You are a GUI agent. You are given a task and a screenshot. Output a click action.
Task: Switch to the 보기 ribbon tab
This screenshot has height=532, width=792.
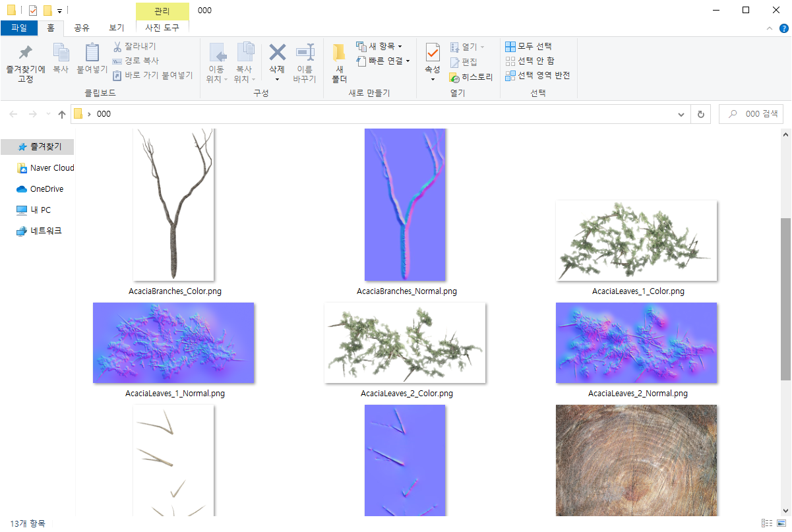click(x=117, y=28)
